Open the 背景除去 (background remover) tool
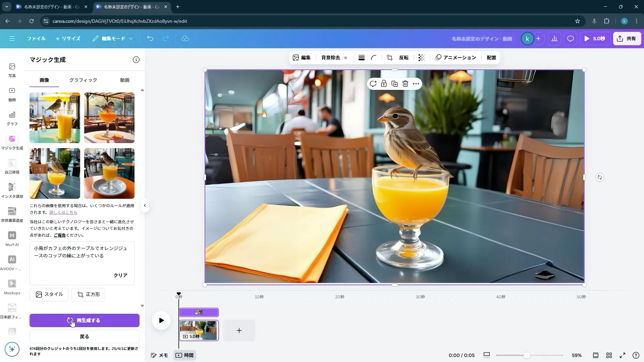Image resolution: width=644 pixels, height=362 pixels. (330, 57)
